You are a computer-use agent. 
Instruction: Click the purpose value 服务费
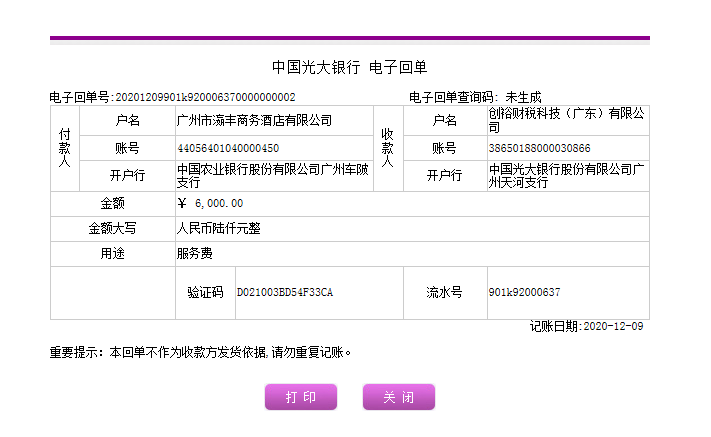(x=195, y=253)
